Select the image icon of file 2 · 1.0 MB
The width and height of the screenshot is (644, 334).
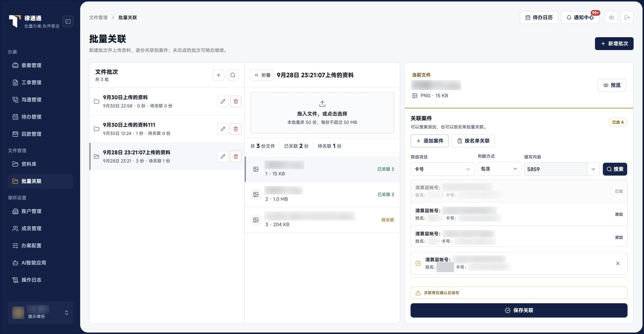[x=256, y=195]
